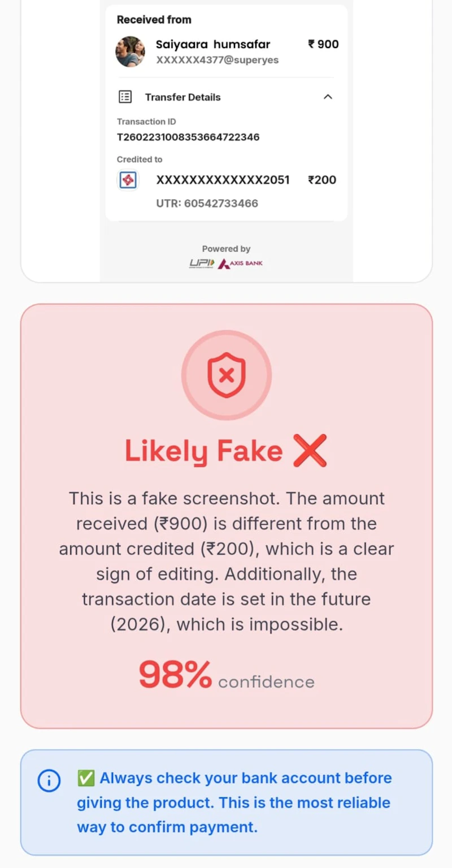The width and height of the screenshot is (452, 868).
Task: Click the Transaction ID value to copy it
Action: click(x=188, y=137)
